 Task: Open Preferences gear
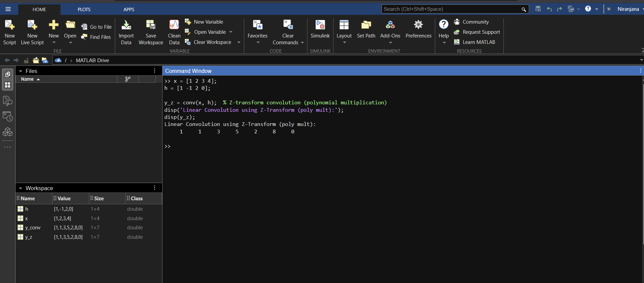click(418, 24)
